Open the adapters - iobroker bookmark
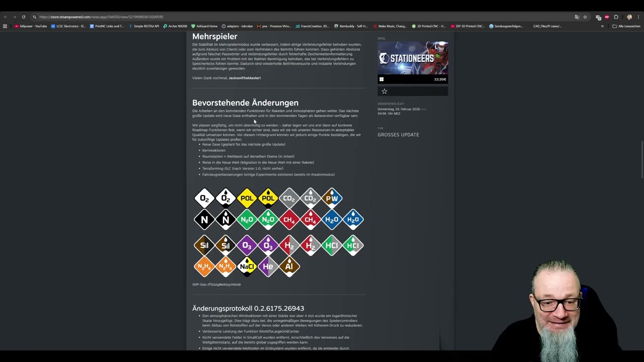This screenshot has width=644, height=362. click(237, 26)
